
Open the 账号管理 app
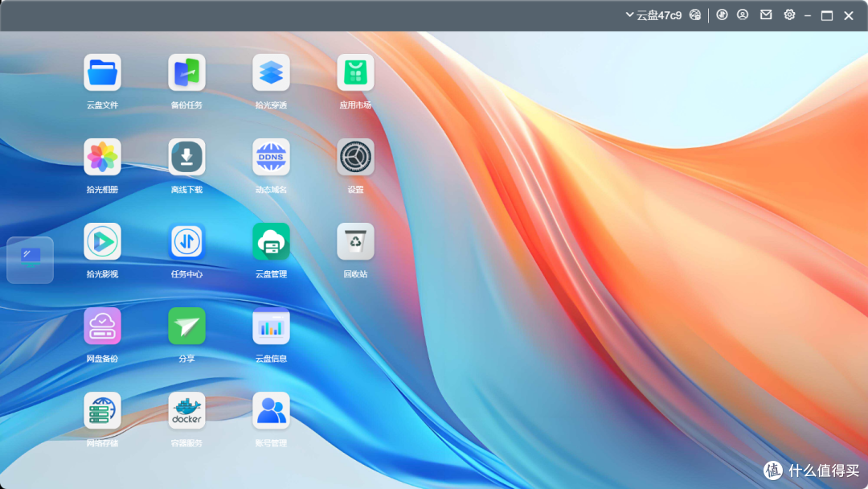[271, 410]
